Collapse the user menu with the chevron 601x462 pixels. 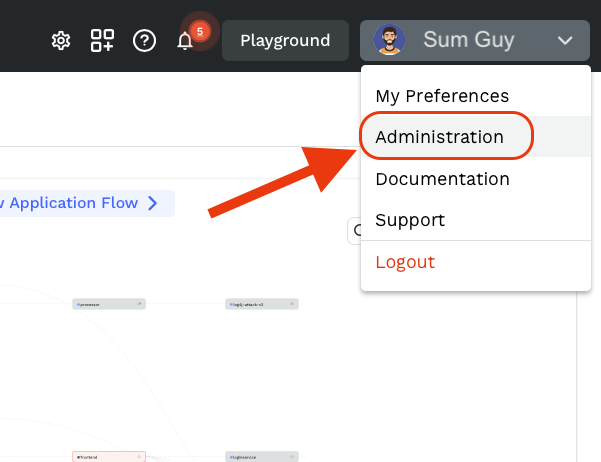tap(565, 41)
